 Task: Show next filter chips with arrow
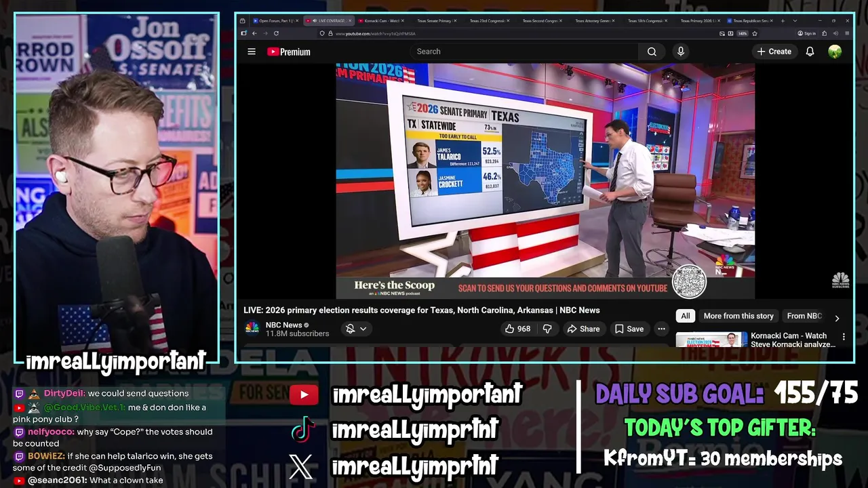point(837,318)
